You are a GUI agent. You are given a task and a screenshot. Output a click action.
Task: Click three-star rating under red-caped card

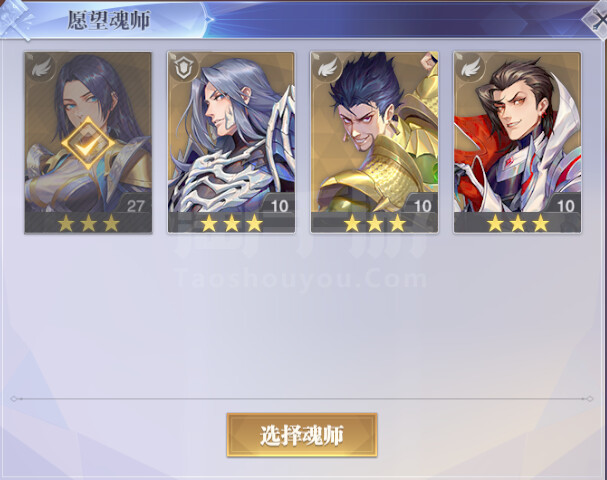tap(518, 223)
